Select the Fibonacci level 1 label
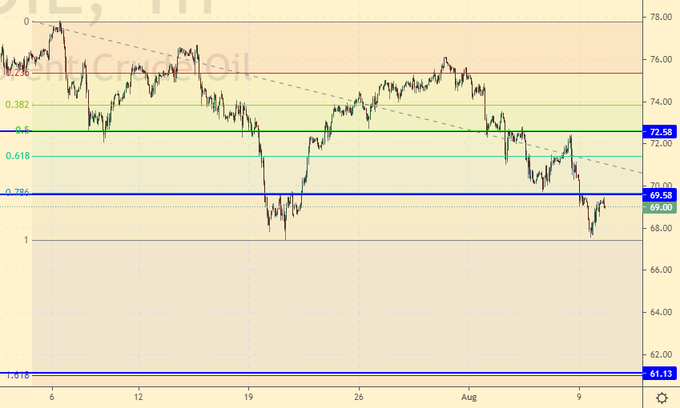The width and height of the screenshot is (680, 408). point(25,240)
